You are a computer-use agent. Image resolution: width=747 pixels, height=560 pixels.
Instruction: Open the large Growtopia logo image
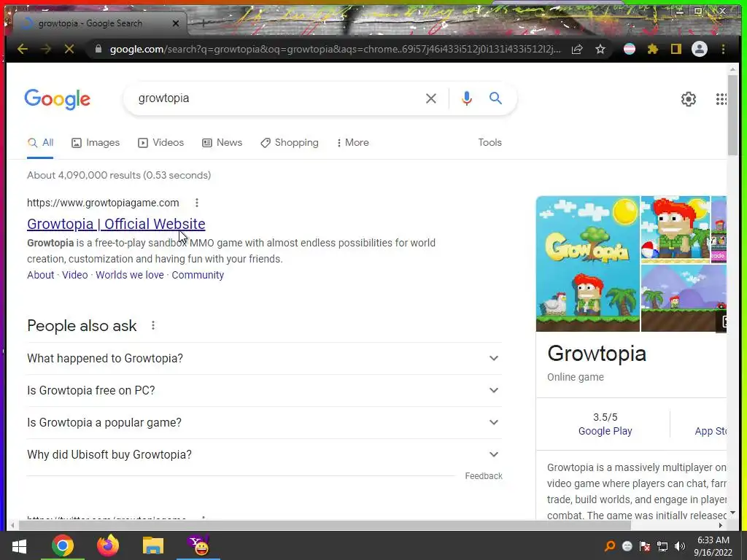[x=588, y=264]
